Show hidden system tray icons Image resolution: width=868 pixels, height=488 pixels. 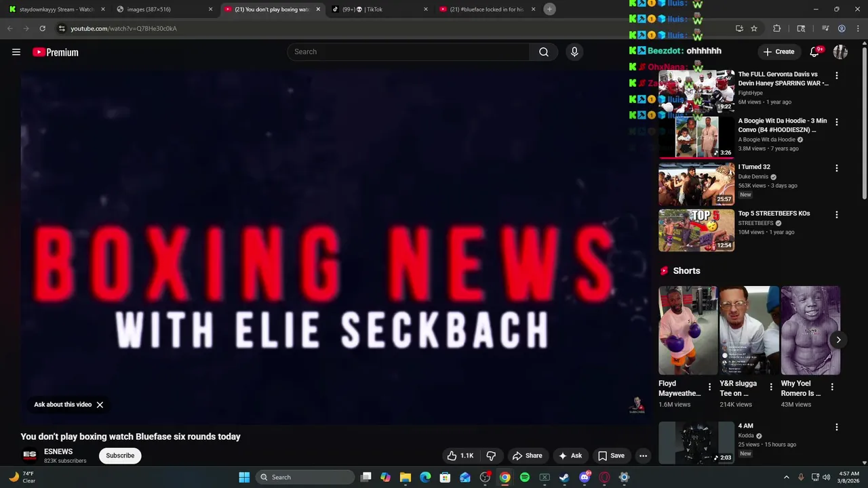point(787,477)
